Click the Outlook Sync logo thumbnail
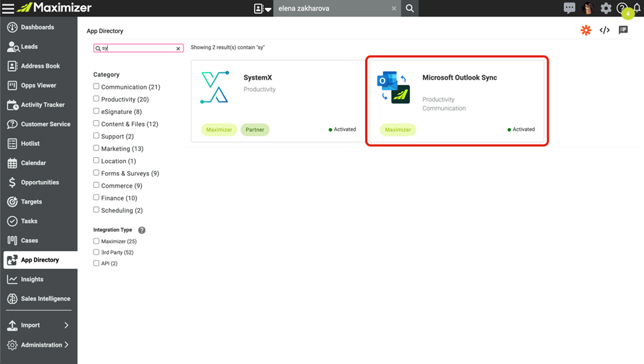The image size is (644, 364). (394, 87)
